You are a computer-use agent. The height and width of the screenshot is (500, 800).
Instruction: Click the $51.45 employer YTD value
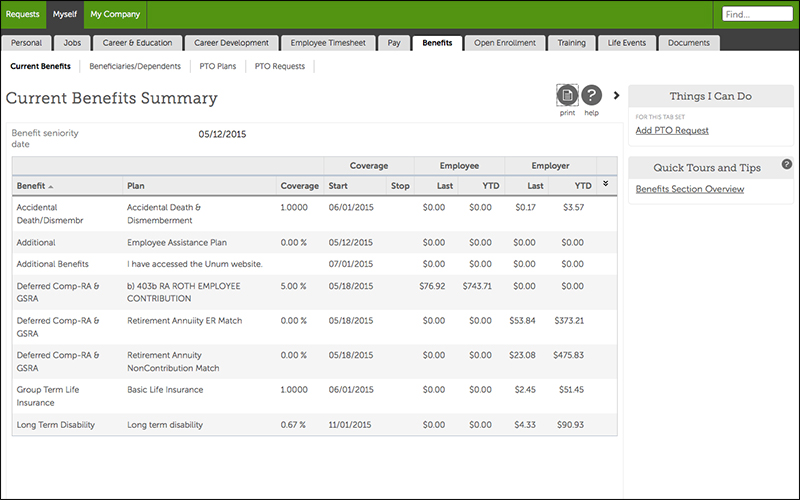[x=571, y=390]
